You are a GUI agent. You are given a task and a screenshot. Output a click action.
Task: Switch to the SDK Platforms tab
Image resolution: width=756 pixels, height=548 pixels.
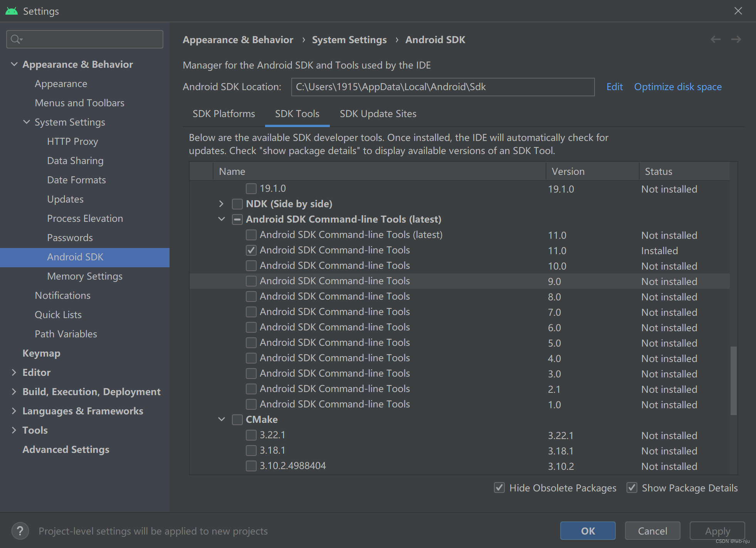pyautogui.click(x=223, y=114)
